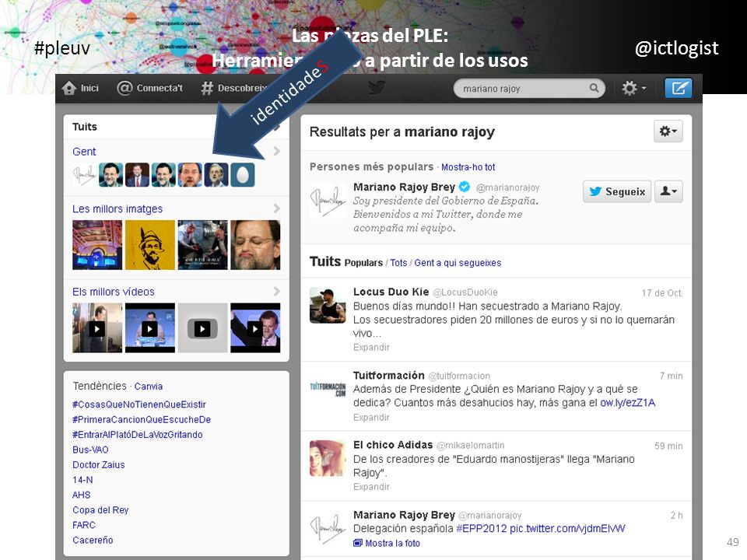Open trend #EntrarAlPlatóDeLaVozGritando
This screenshot has height=560, width=747.
[137, 434]
